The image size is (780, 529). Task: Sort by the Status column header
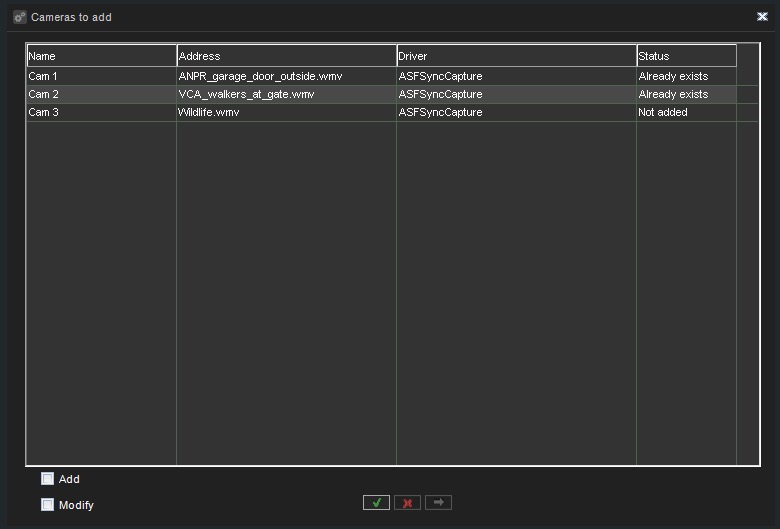686,56
